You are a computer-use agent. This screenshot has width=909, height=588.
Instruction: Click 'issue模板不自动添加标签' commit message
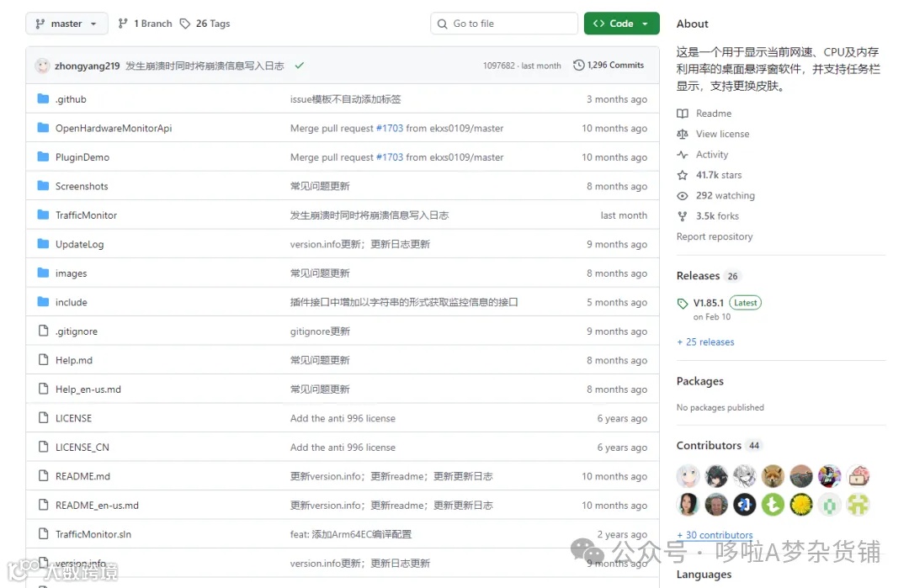(346, 99)
